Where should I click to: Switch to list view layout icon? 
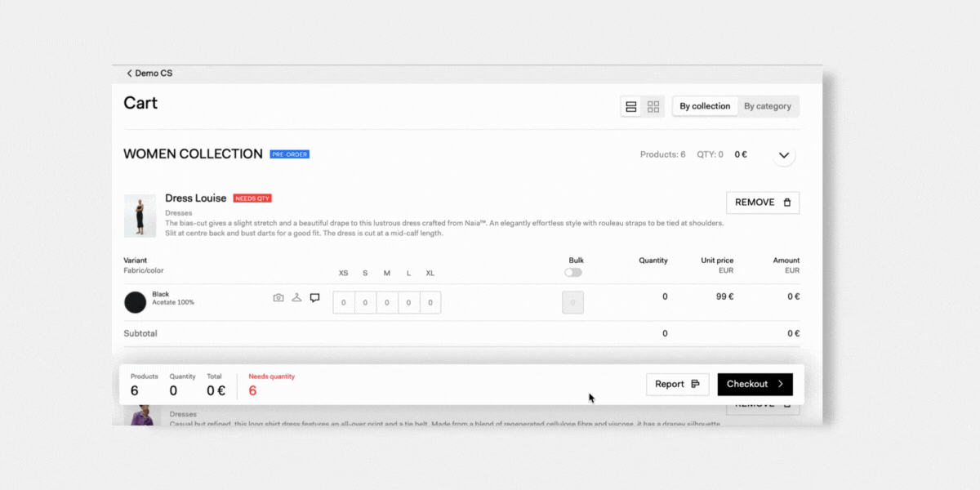(x=630, y=106)
